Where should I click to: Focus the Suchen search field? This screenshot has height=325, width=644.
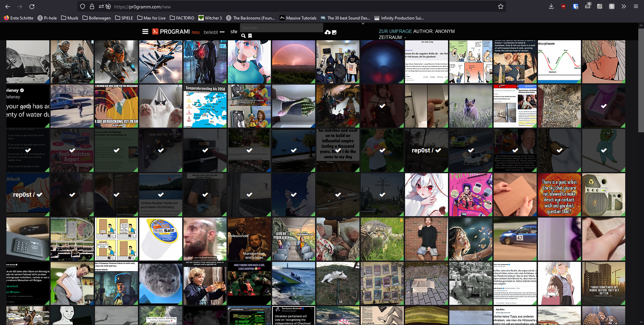click(x=282, y=28)
